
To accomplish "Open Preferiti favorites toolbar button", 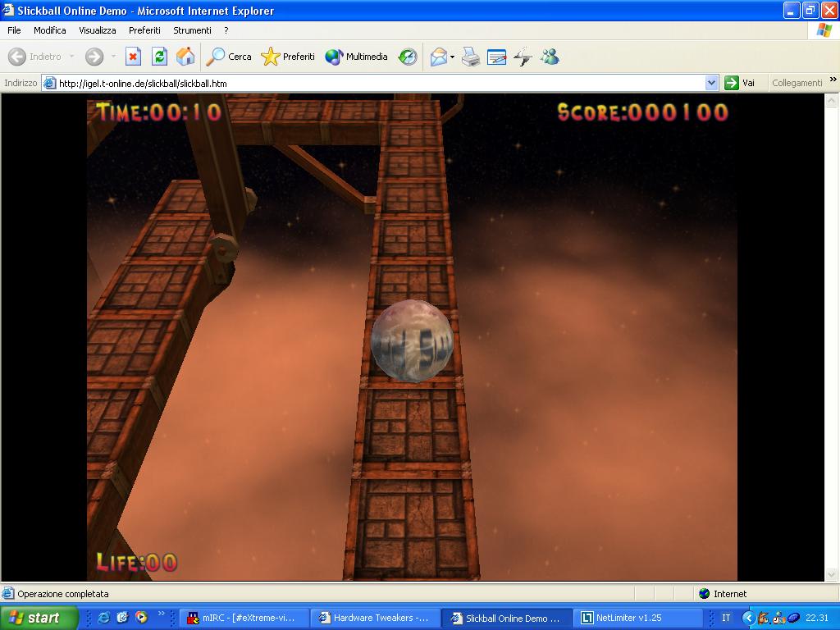I will (288, 57).
